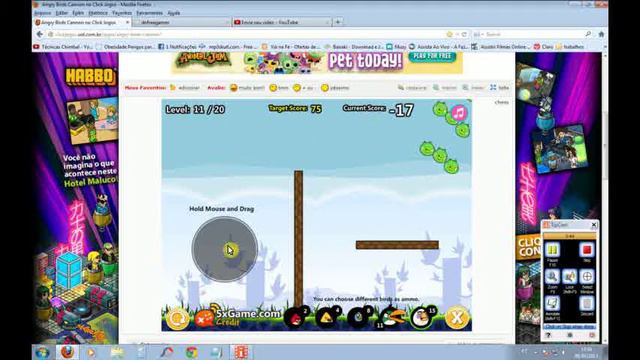Open a new tab with plus button
The image size is (640, 360).
pos(338,22)
